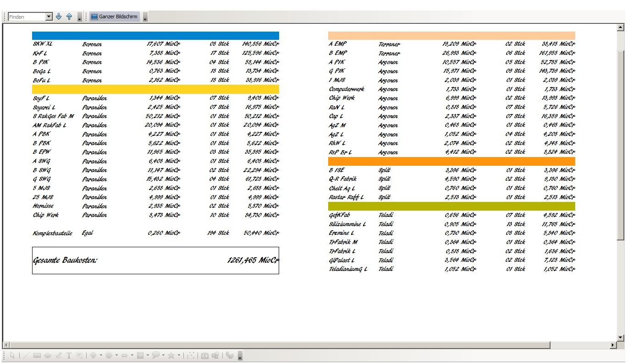Select the Ellipse drawing tool
Screen dimensions: 627x364
coord(48,355)
